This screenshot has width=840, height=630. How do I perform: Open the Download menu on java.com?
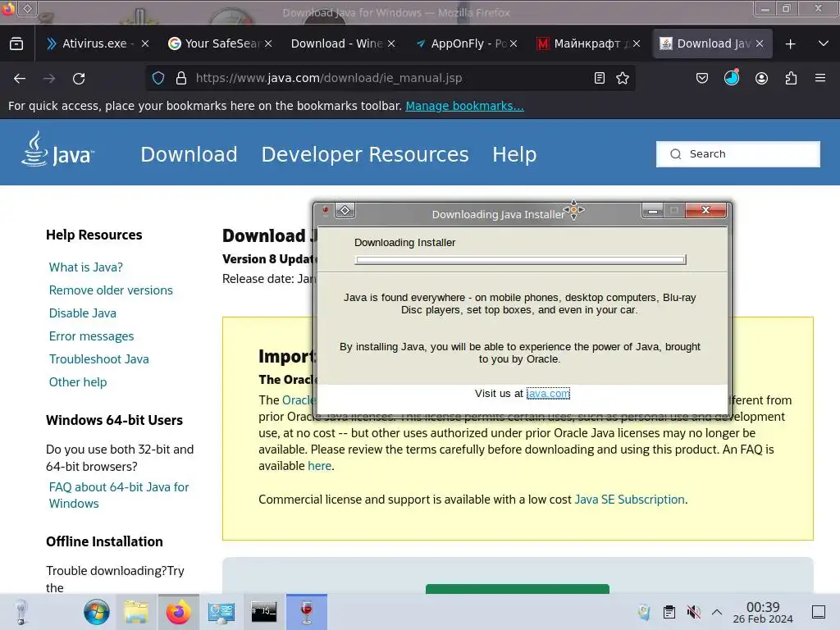point(189,154)
